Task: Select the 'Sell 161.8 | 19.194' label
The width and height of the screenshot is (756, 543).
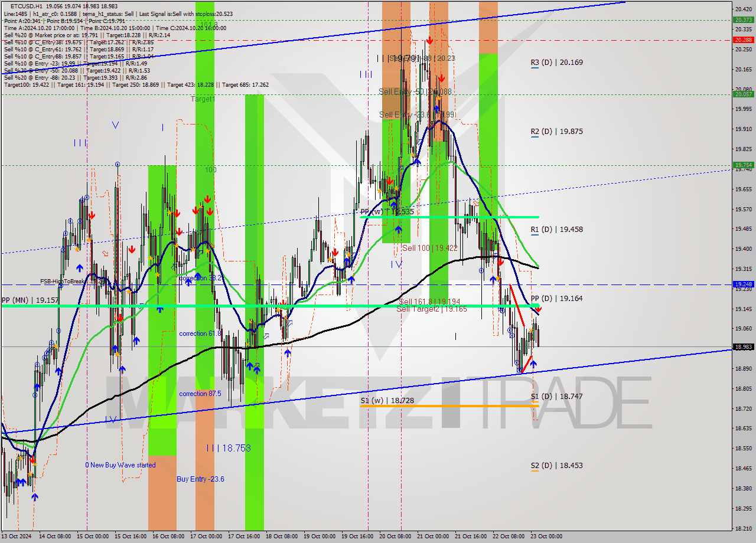Action: 429,302
